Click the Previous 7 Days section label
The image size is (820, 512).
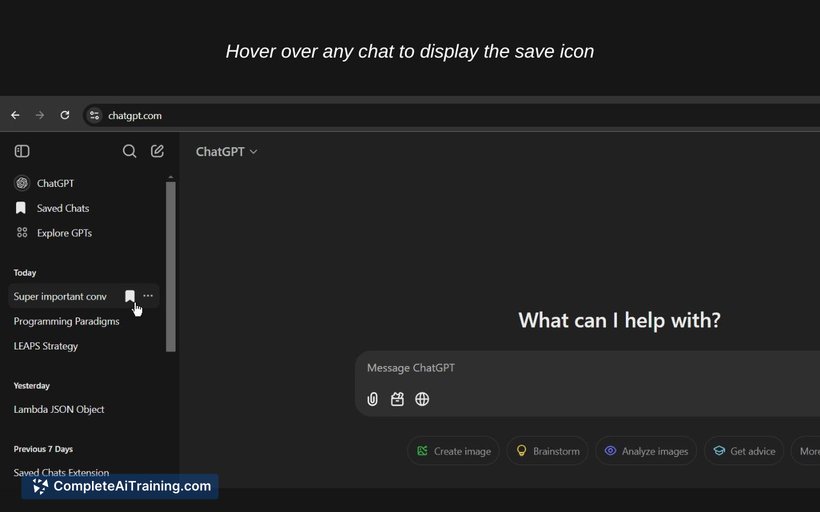pyautogui.click(x=43, y=449)
